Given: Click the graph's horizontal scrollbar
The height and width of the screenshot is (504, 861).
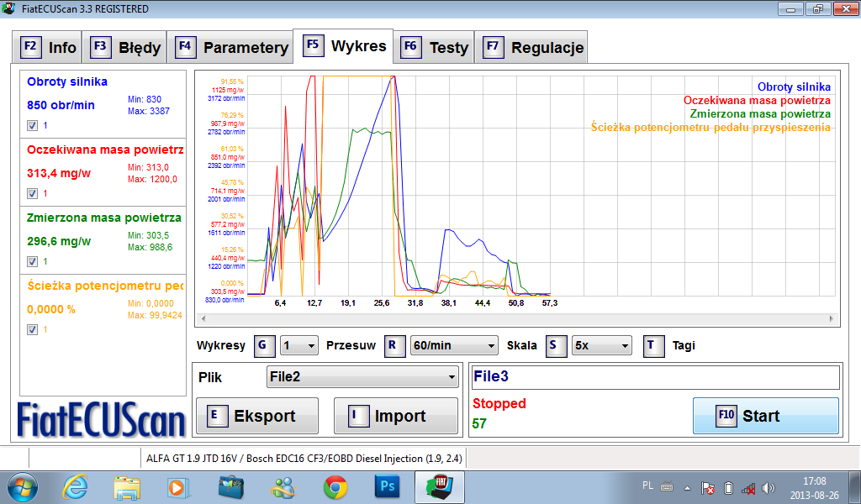Looking at the screenshot, I should pyautogui.click(x=516, y=318).
